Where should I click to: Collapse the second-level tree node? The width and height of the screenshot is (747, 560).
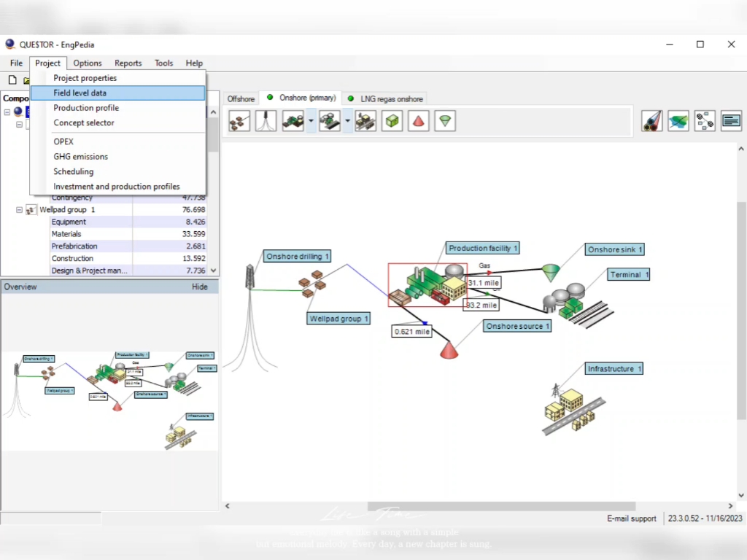[19, 124]
